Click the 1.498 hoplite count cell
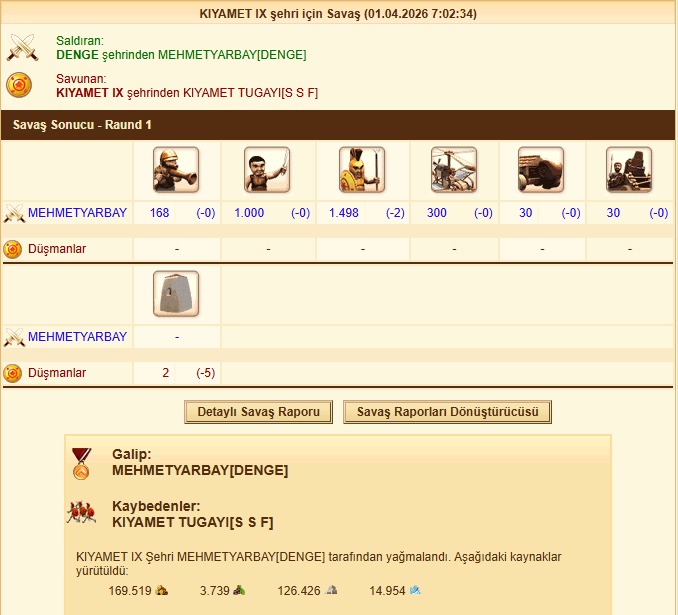Viewport: 678px width, 615px height. [x=344, y=213]
